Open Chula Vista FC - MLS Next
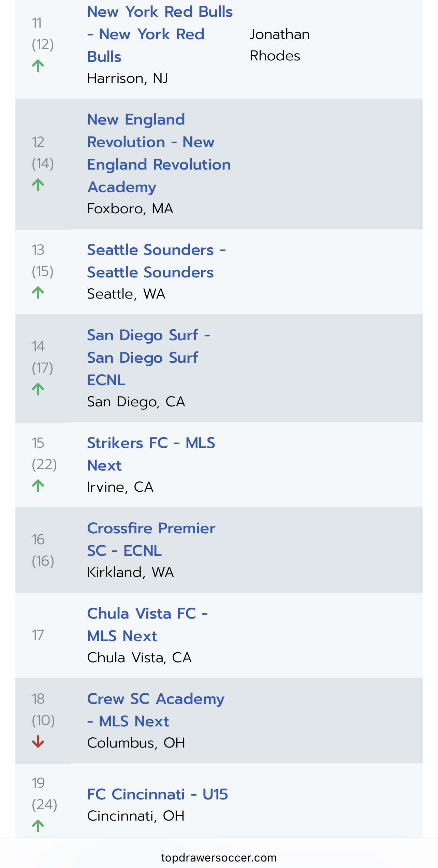Screen dimensions: 438x868 (147, 625)
